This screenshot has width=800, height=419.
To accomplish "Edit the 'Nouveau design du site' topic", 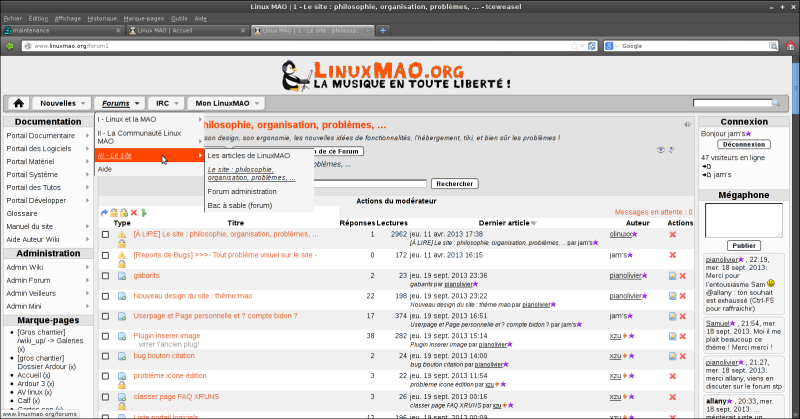I will coord(672,296).
